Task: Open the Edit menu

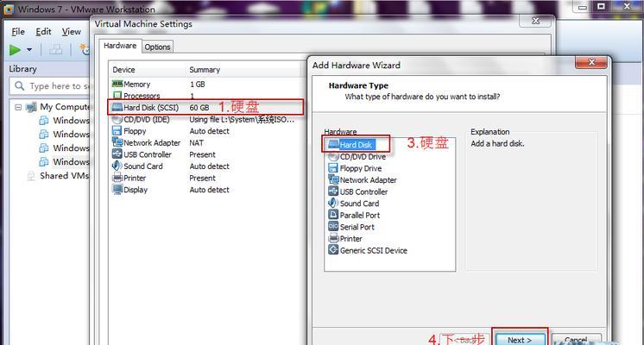Action: click(x=43, y=32)
